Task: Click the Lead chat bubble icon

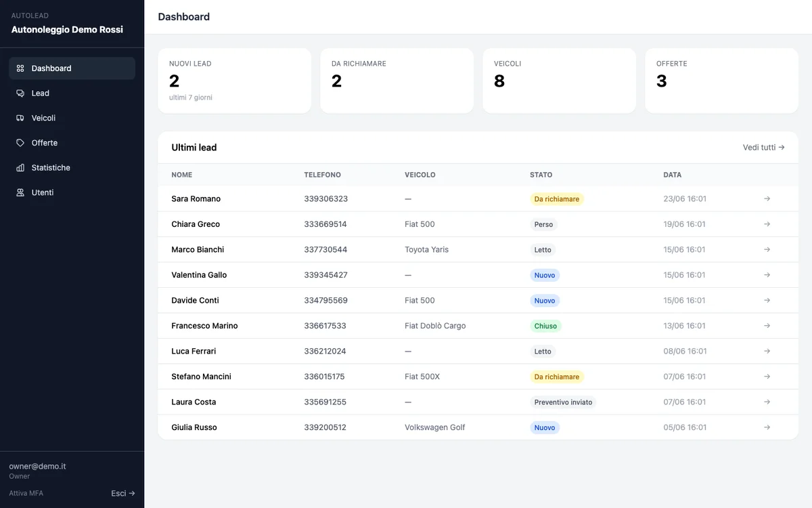Action: [20, 93]
